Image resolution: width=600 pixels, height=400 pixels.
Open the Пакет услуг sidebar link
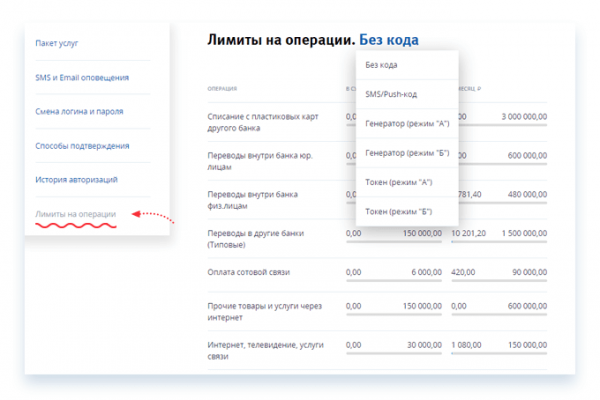coord(57,43)
